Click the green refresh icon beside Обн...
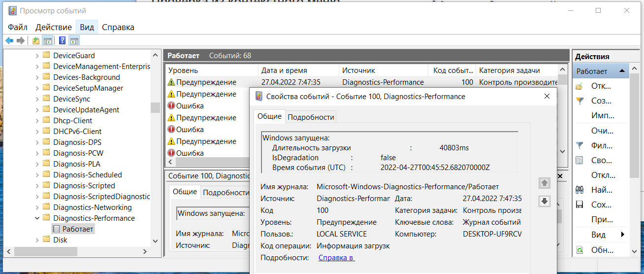This screenshot has height=274, width=644. [x=580, y=250]
